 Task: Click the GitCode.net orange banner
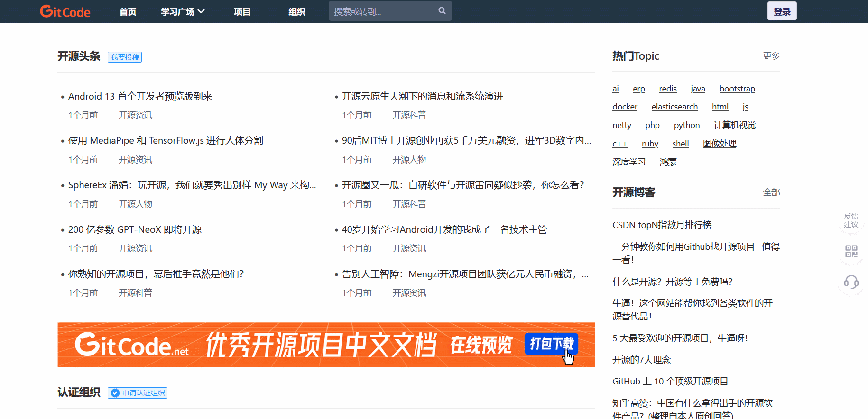click(326, 345)
